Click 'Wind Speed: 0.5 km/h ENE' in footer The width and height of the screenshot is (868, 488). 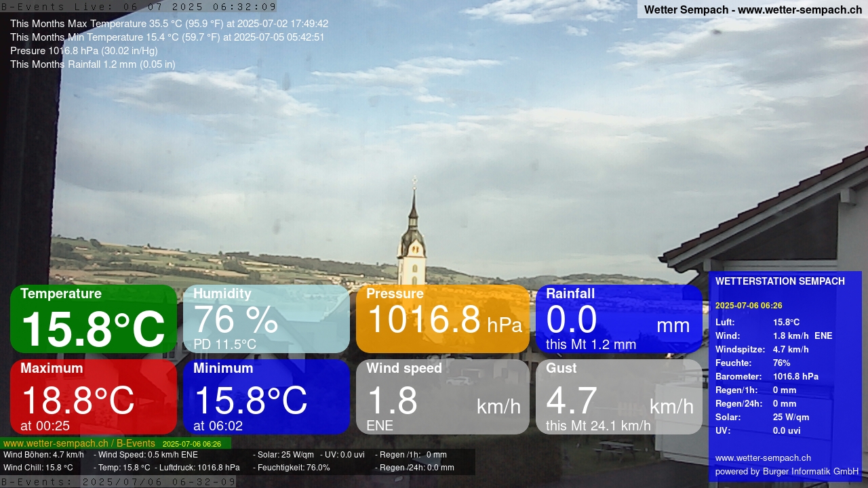[148, 455]
